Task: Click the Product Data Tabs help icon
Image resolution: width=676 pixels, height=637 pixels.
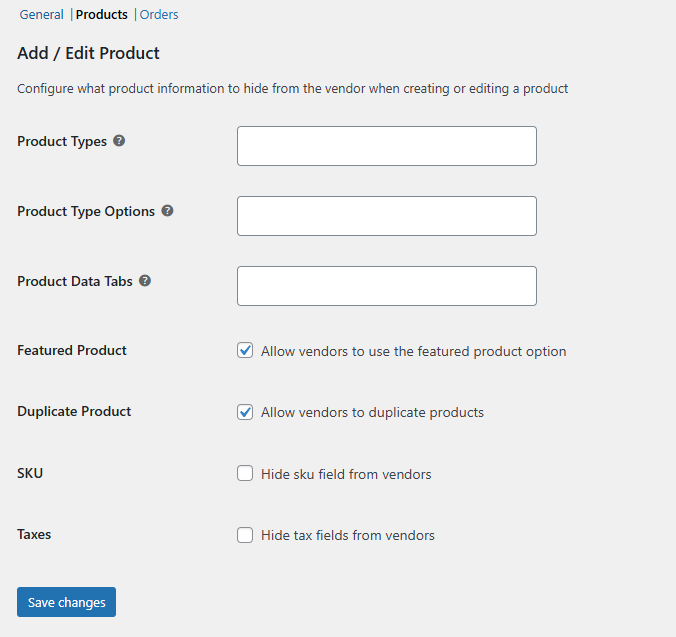Action: pos(145,281)
